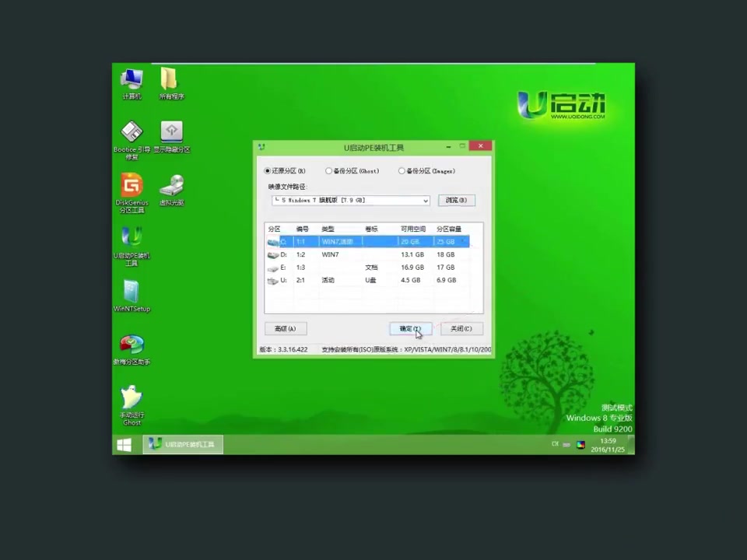Viewport: 747px width, 560px height.
Task: Select the 备份分区 (Imagex) radio option
Action: click(x=402, y=170)
